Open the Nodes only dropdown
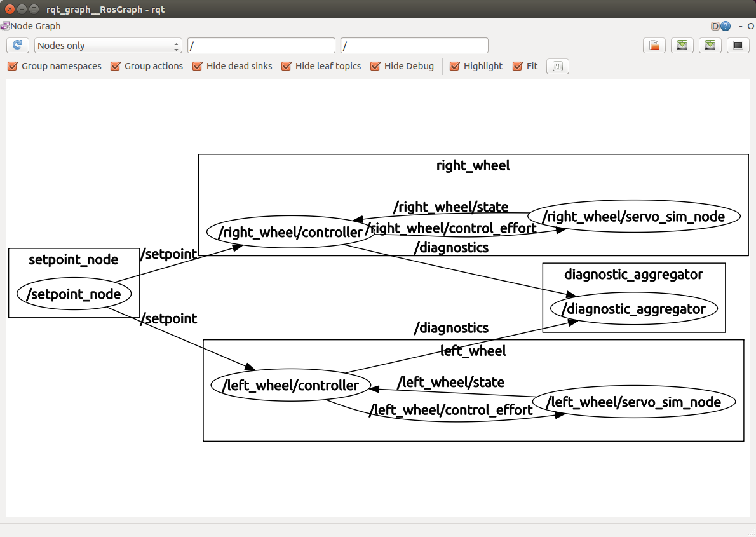 pyautogui.click(x=108, y=46)
